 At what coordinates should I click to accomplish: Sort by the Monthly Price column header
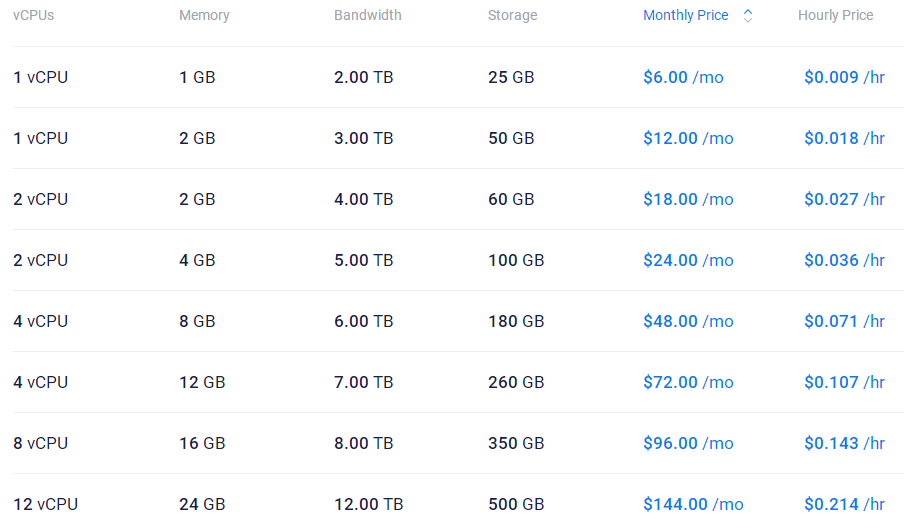[x=686, y=16]
